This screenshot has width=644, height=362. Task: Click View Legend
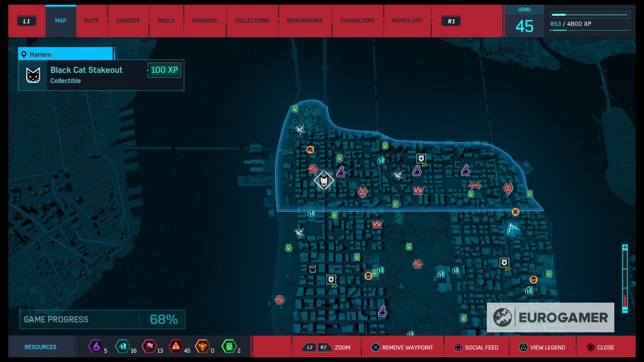(542, 348)
